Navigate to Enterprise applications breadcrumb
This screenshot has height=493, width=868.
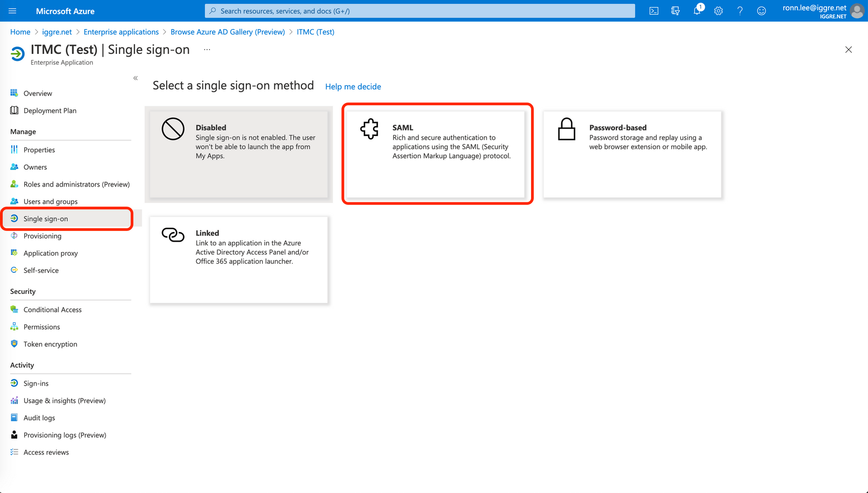point(121,32)
